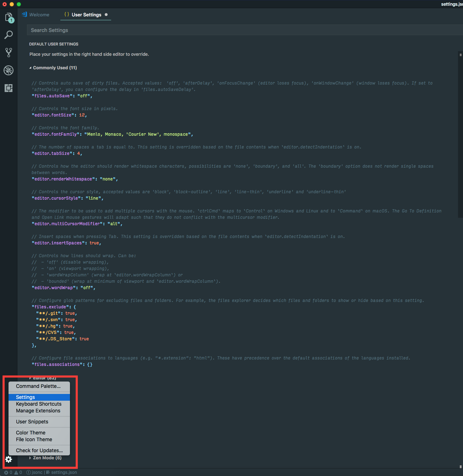Open Keyboard Shortcuts from the menu
This screenshot has width=463, height=476.
(x=39, y=404)
